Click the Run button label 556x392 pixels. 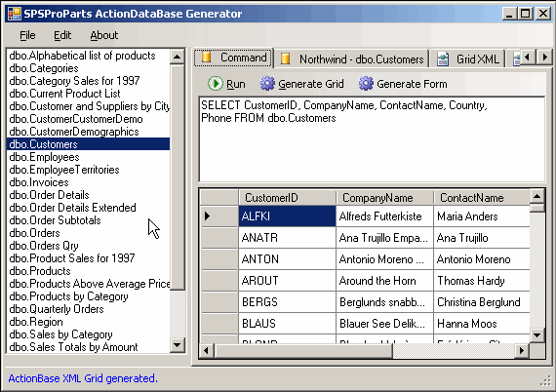236,84
